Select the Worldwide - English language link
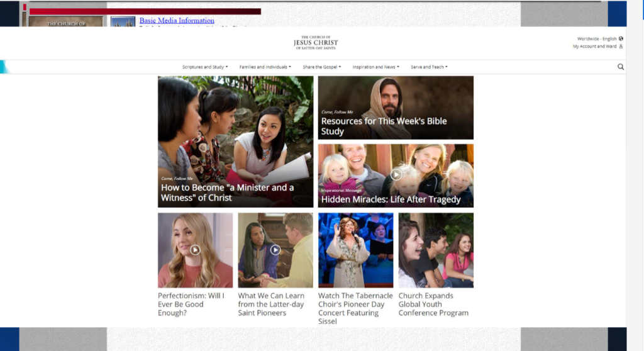Viewport: 644px width, 351px height. 597,39
